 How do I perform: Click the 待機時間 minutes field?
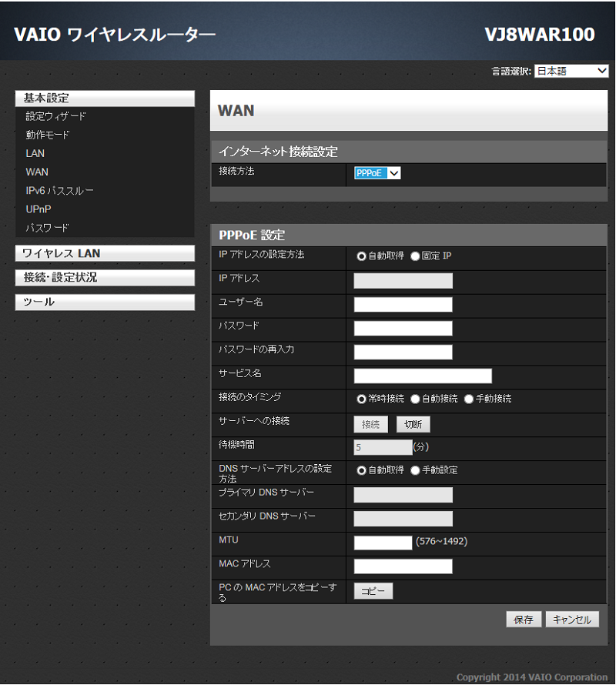pos(383,447)
